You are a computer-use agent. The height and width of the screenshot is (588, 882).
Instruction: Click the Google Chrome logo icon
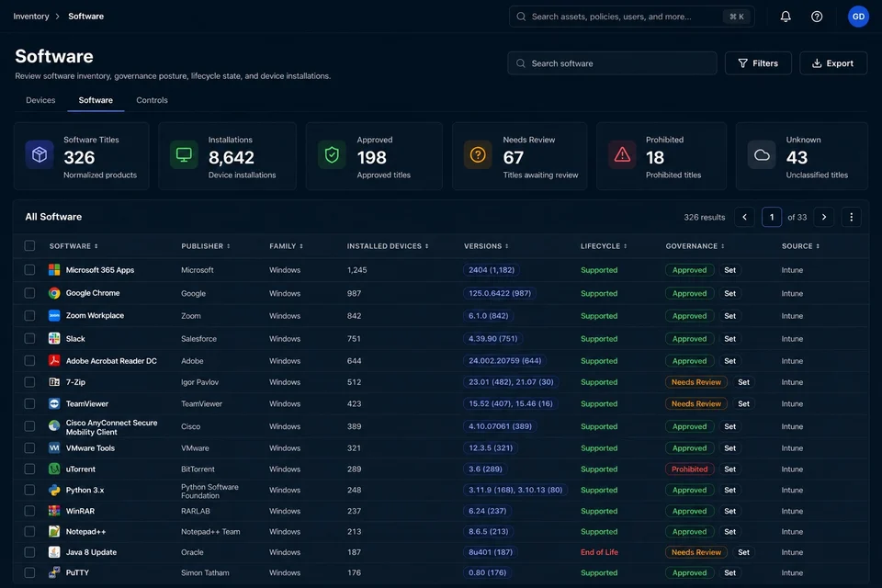(54, 293)
